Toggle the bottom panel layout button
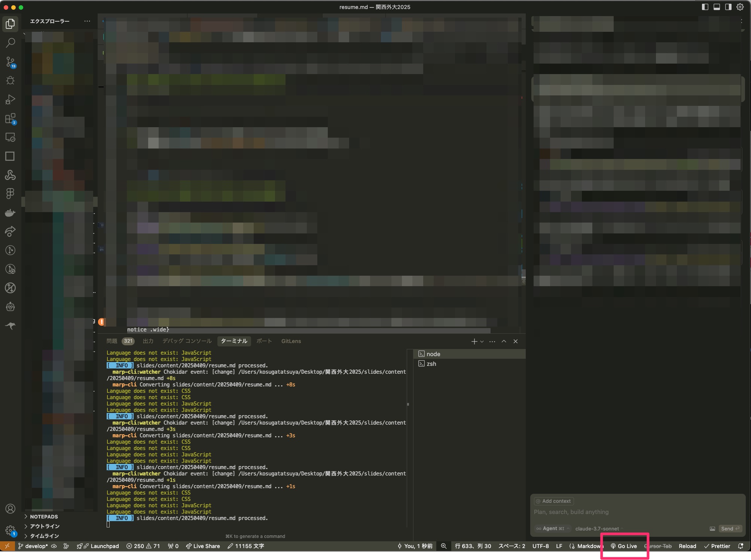 click(x=717, y=7)
